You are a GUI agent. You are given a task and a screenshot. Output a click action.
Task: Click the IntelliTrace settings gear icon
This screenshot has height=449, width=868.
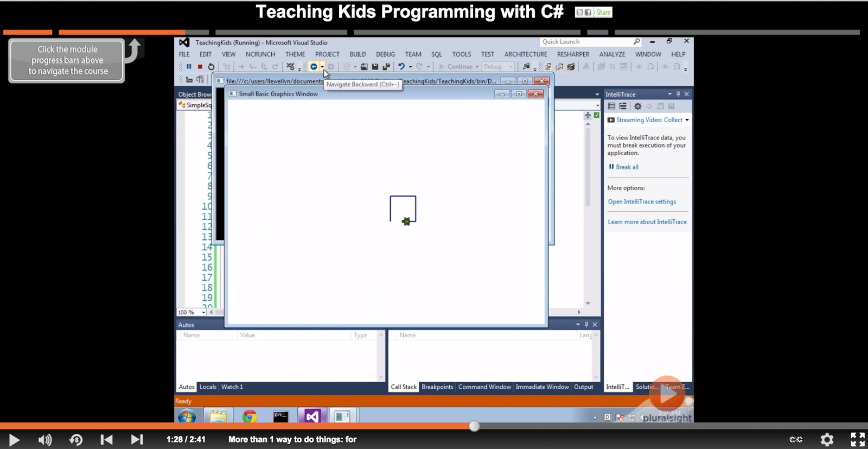click(637, 106)
